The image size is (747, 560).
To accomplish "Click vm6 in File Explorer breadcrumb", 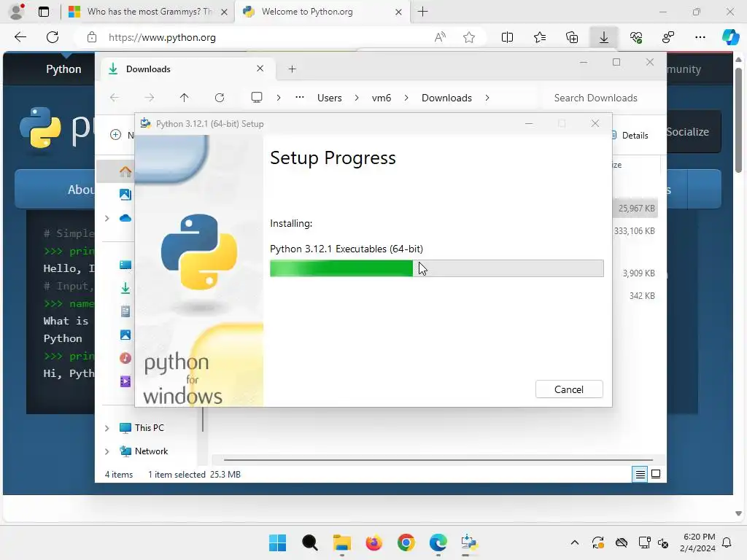I will point(381,98).
